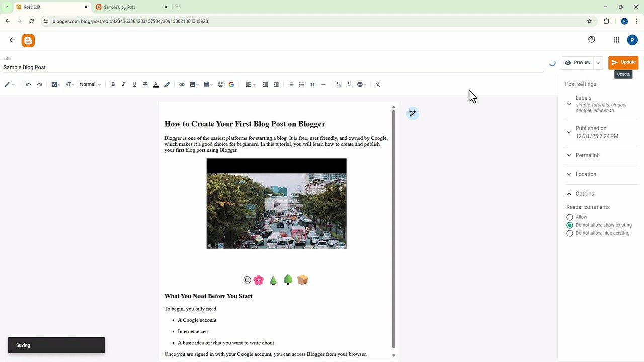The width and height of the screenshot is (644, 362).
Task: Set left-to-right text direction
Action: (338, 84)
